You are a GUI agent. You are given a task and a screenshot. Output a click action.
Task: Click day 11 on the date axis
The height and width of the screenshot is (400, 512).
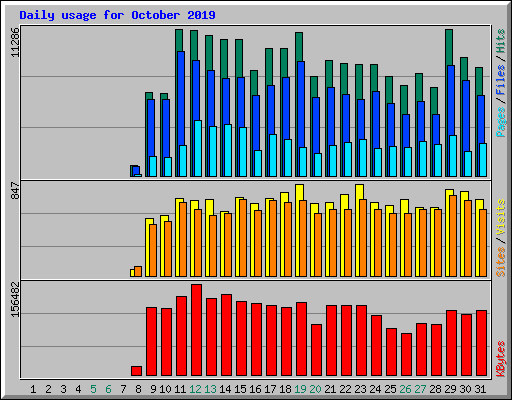180,389
